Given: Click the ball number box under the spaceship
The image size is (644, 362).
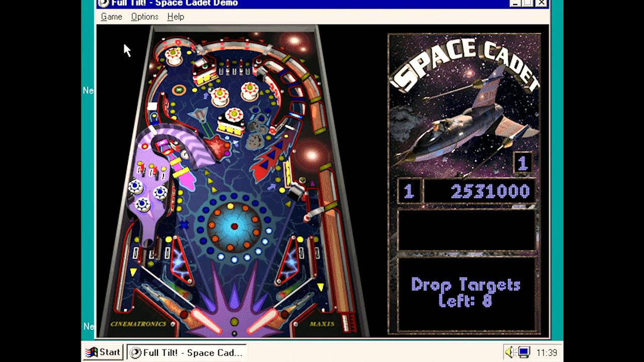Looking at the screenshot, I should coord(522,162).
